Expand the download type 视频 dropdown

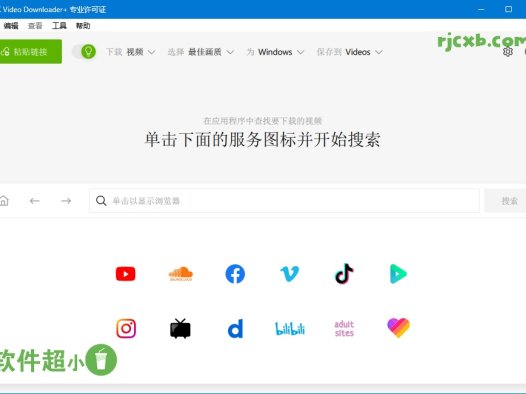(131, 52)
